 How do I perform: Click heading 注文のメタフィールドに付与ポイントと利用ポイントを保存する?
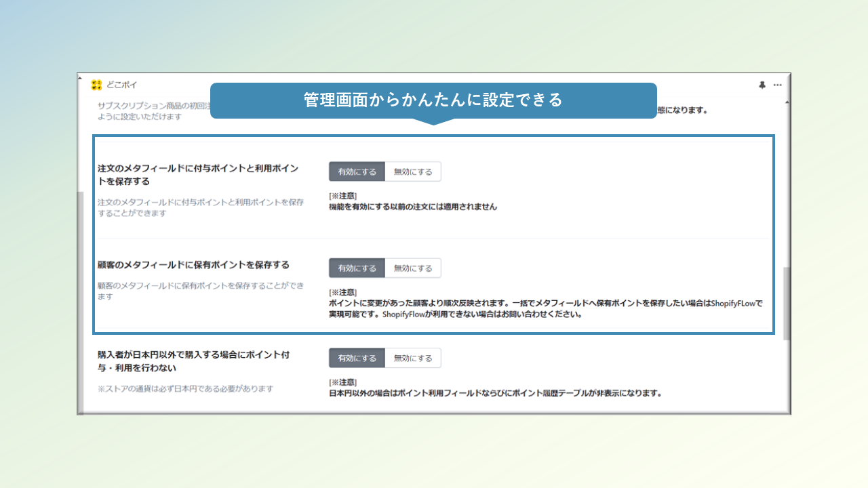pos(198,175)
